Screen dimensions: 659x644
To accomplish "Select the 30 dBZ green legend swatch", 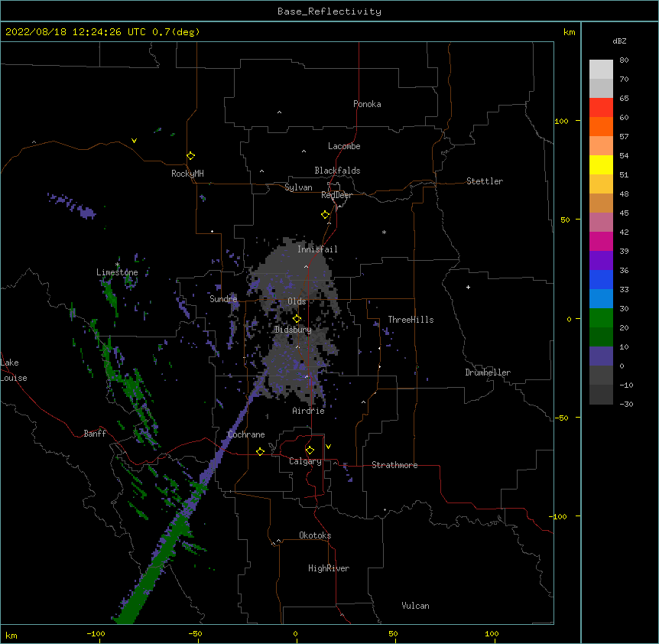I will (x=601, y=318).
